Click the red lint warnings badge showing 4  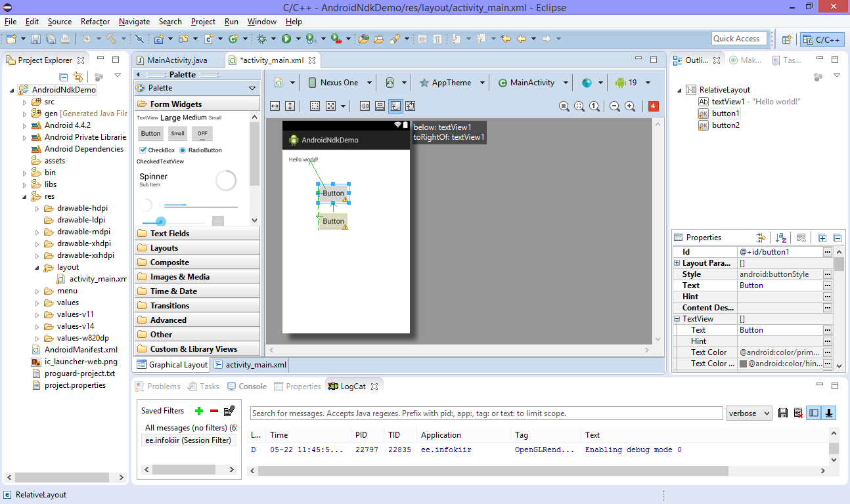coord(653,106)
